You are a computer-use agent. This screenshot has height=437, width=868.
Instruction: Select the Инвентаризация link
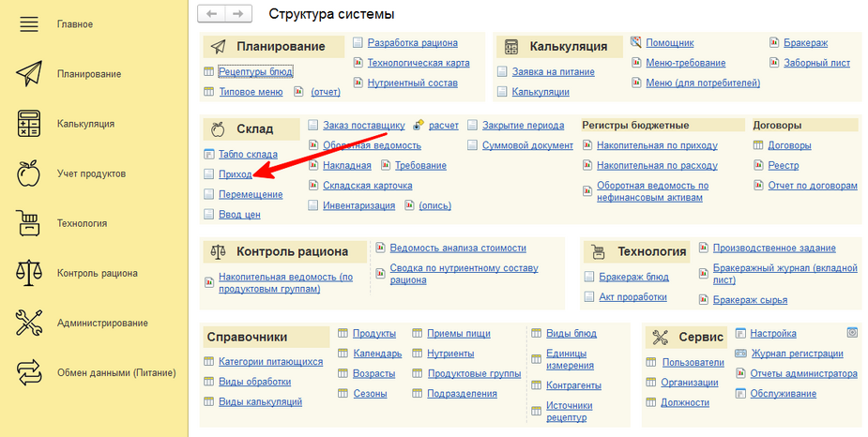[x=360, y=205]
